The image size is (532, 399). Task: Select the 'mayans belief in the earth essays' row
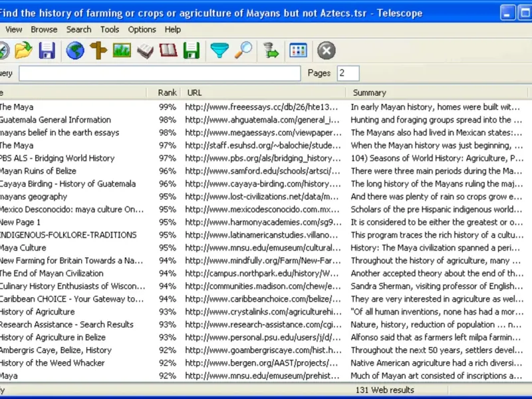[266, 132]
